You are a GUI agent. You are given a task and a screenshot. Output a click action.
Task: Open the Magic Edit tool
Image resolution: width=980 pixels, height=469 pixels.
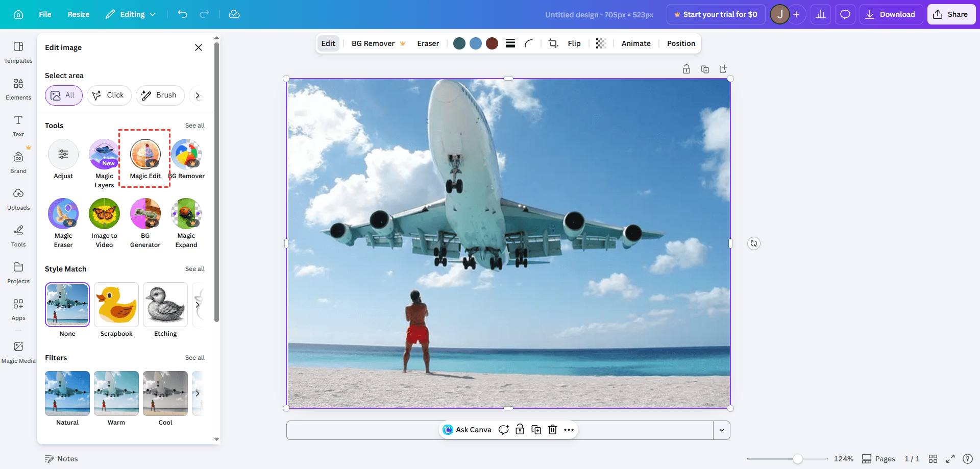pos(145,155)
